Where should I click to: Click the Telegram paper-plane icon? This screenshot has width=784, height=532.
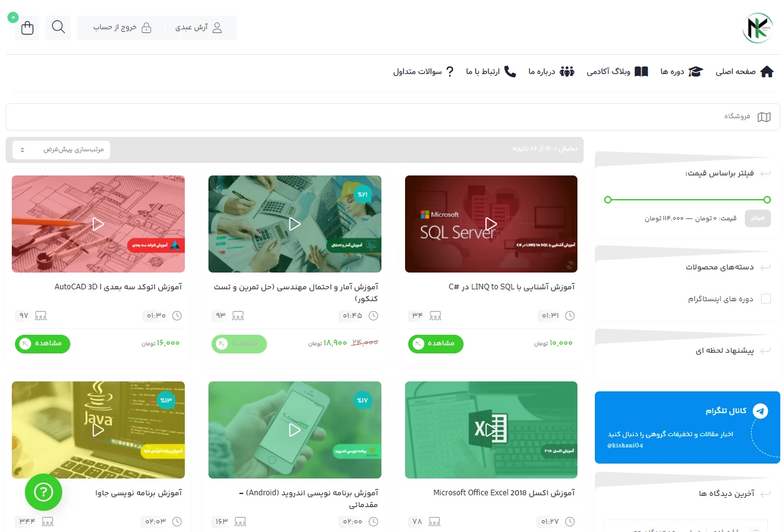coord(760,411)
